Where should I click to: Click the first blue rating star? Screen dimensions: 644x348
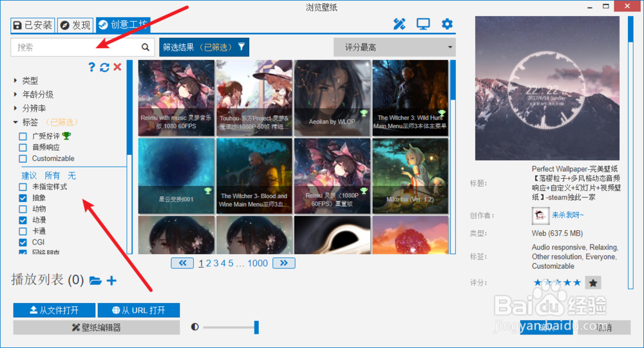(538, 282)
